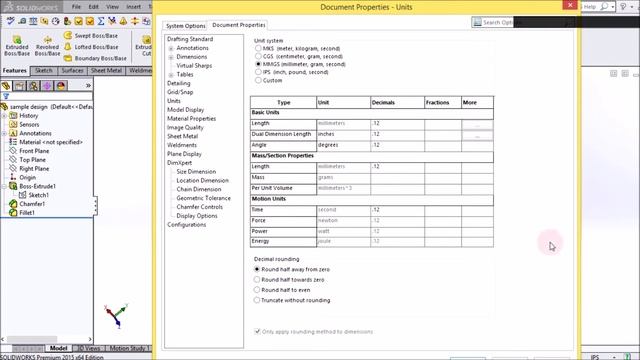Viewport: 640px width, 360px height.
Task: Click the Fillet1 feature icon
Action: (x=13, y=213)
